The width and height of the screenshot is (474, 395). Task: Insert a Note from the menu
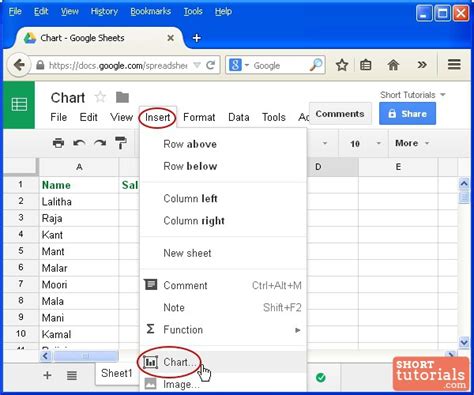(223, 307)
